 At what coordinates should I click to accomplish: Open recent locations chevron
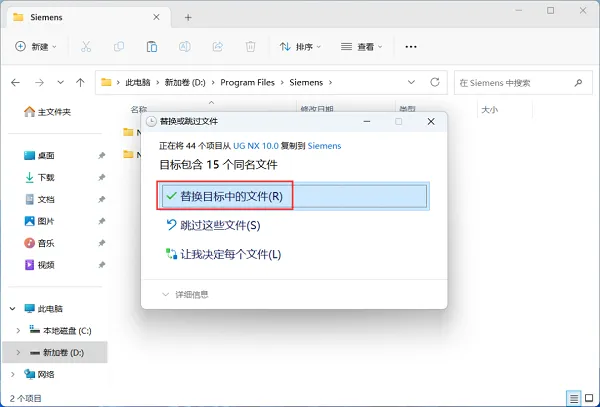coord(60,82)
